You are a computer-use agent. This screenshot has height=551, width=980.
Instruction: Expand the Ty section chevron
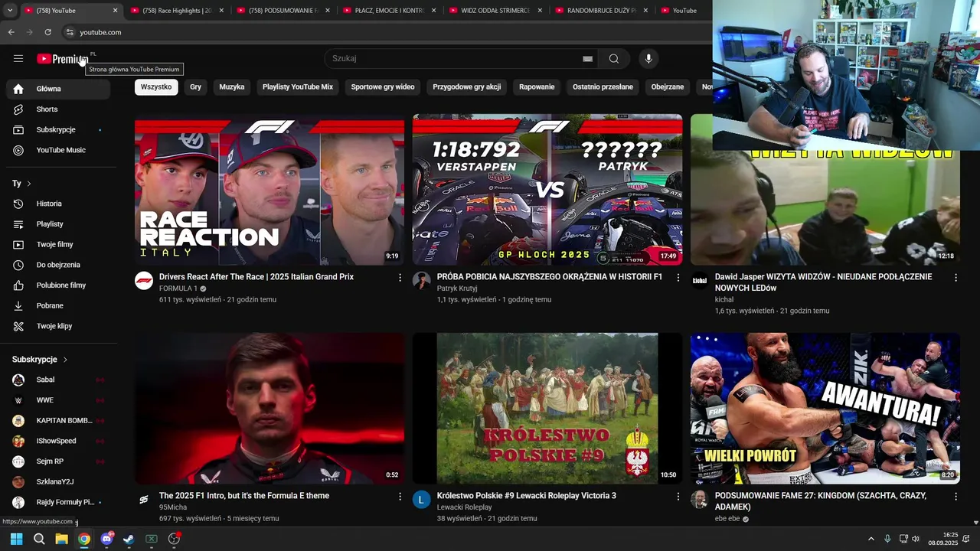(29, 184)
